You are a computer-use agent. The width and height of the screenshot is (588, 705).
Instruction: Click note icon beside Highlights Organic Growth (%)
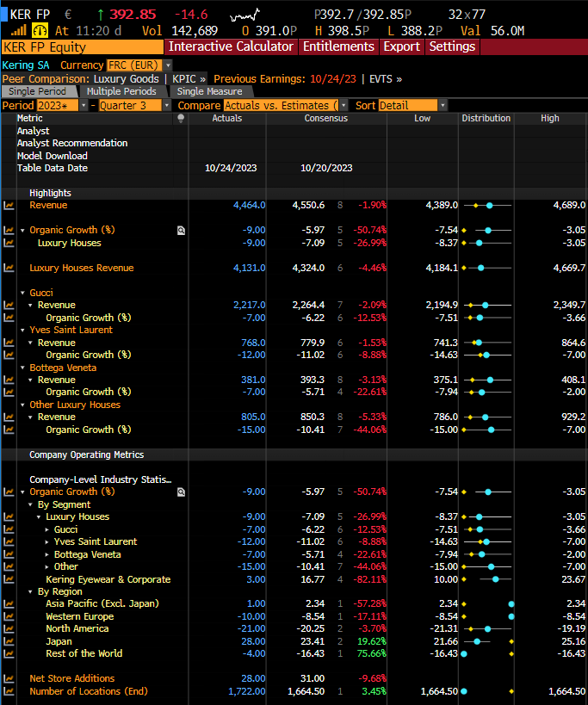point(181,231)
